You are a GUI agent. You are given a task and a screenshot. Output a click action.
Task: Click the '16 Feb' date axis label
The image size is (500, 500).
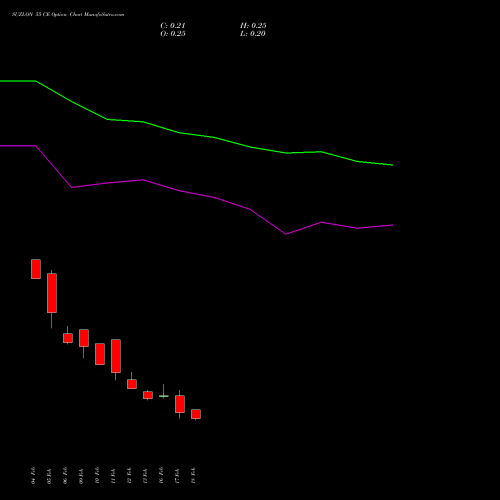point(161,475)
